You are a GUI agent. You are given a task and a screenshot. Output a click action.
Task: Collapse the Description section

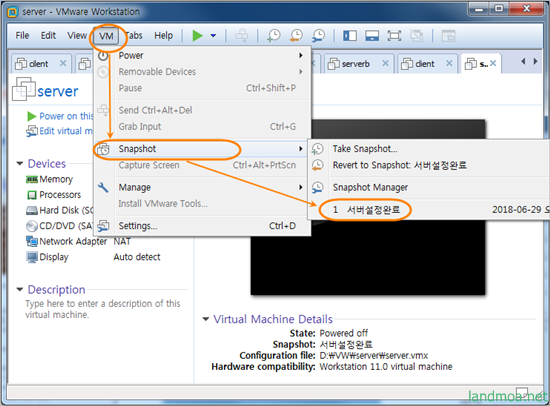tap(20, 289)
